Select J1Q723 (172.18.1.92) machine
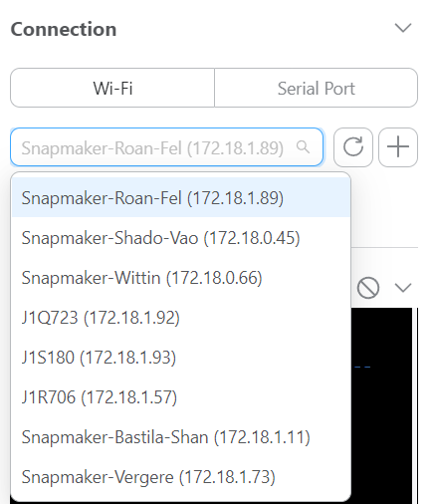Image resolution: width=433 pixels, height=504 pixels. (181, 318)
